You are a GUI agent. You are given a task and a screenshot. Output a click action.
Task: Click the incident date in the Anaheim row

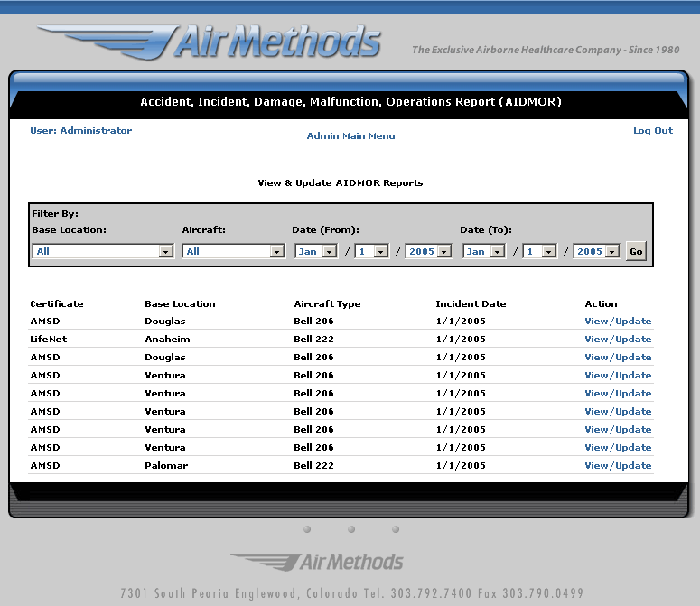point(461,340)
